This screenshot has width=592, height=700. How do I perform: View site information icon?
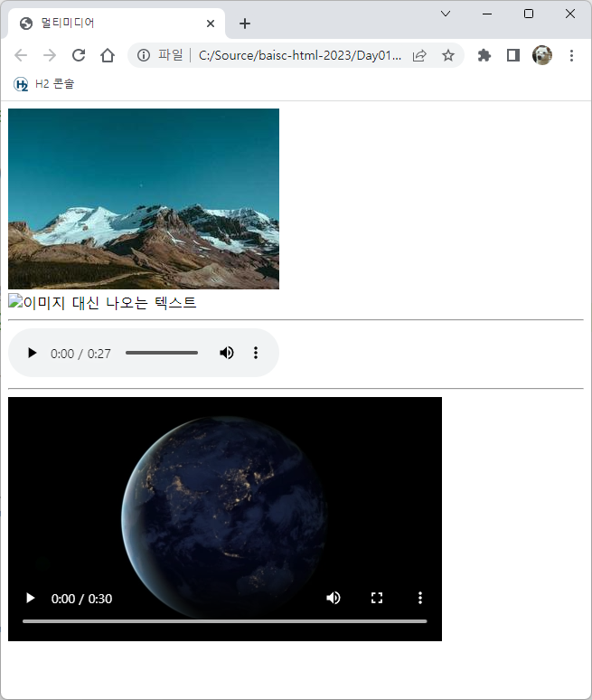pos(144,55)
